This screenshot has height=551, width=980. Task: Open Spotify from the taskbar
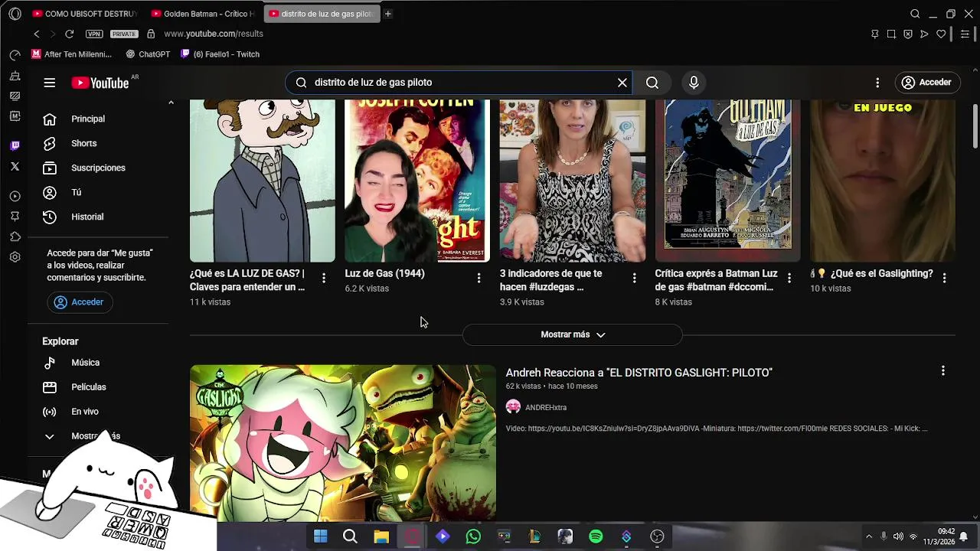[x=596, y=536]
